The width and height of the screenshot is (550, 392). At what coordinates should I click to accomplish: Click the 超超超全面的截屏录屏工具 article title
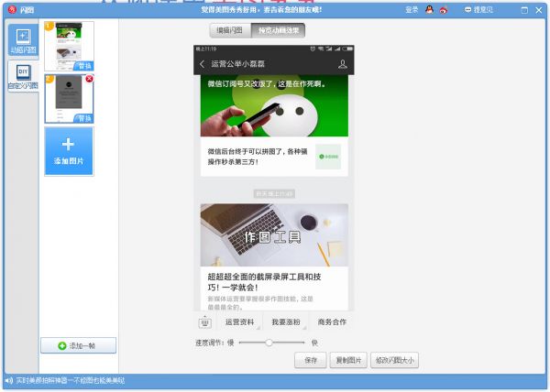click(264, 282)
